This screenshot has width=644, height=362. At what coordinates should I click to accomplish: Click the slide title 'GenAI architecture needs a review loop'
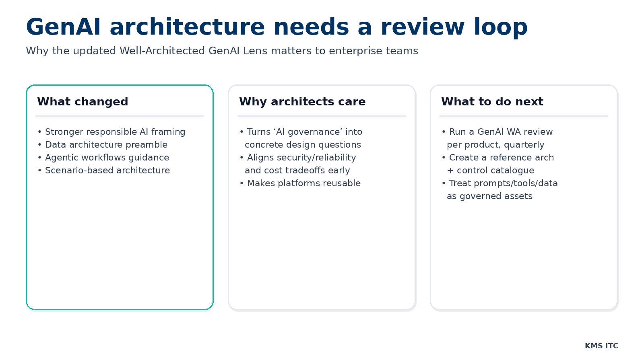(277, 27)
